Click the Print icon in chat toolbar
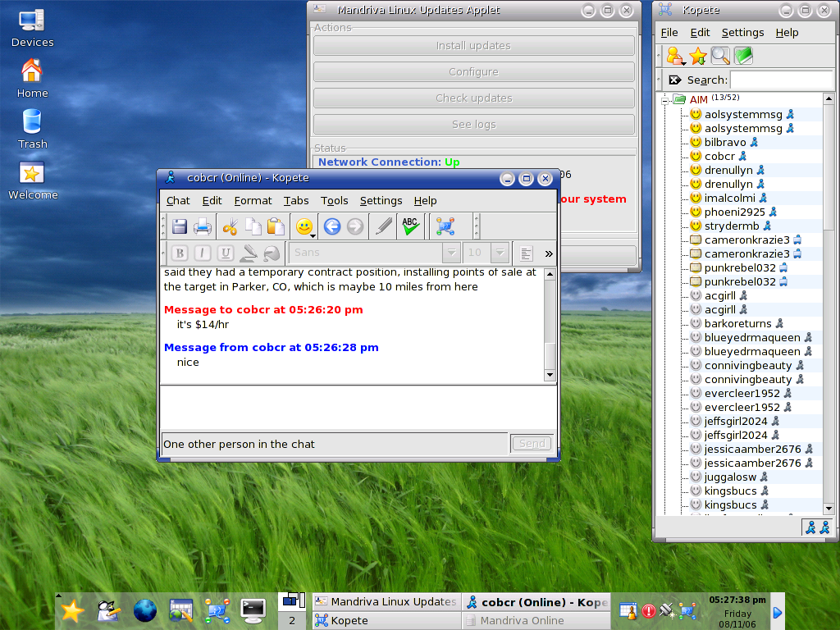The image size is (840, 630). 203,226
